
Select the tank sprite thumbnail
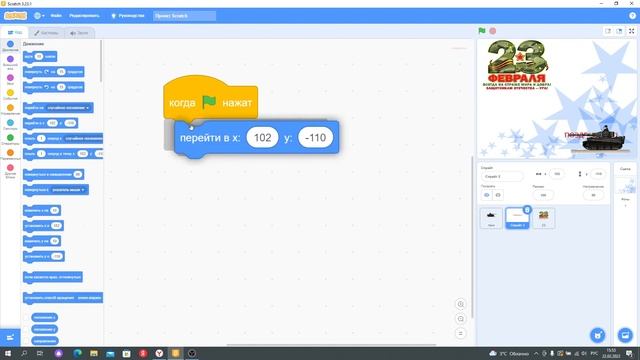pyautogui.click(x=491, y=218)
